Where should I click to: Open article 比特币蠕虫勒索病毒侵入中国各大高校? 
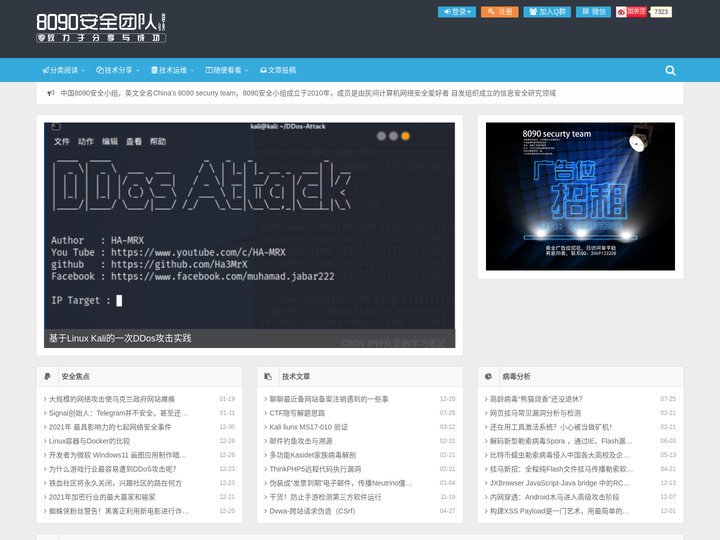[x=560, y=455]
